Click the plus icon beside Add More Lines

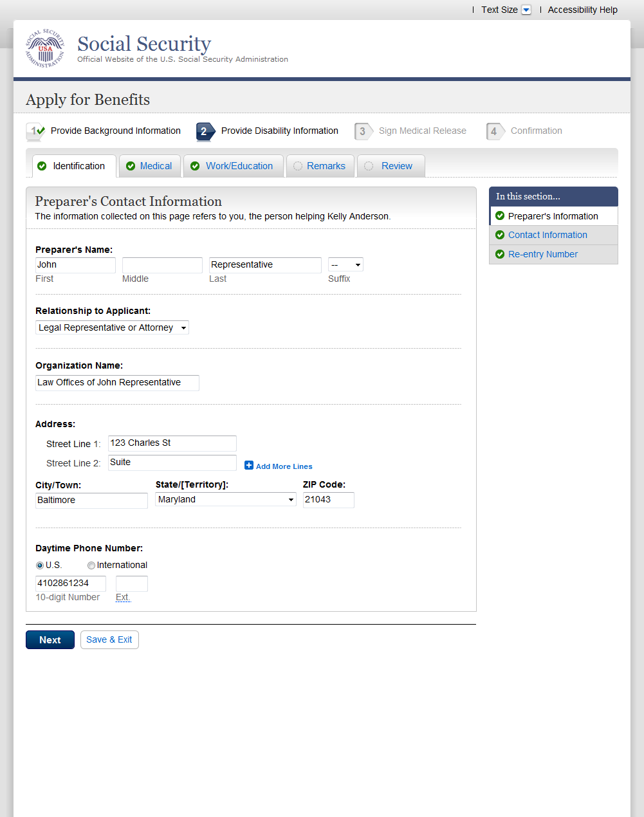coord(249,465)
